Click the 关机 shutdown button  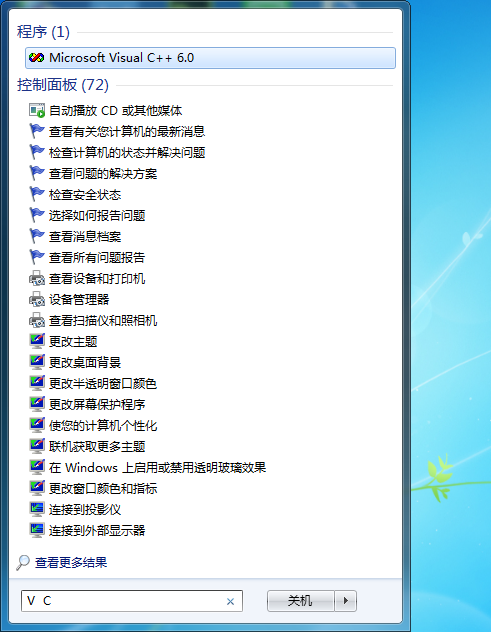pyautogui.click(x=301, y=601)
